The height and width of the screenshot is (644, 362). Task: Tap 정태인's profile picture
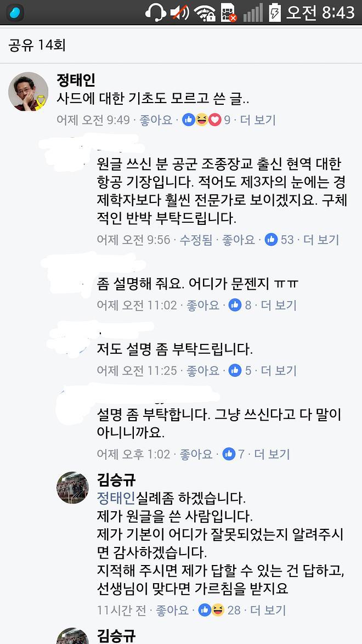29,91
